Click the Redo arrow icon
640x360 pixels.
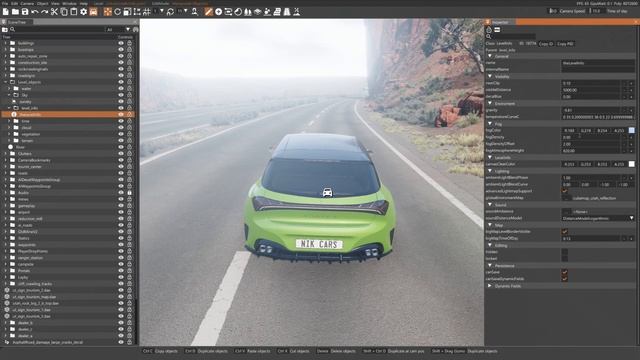click(x=44, y=12)
